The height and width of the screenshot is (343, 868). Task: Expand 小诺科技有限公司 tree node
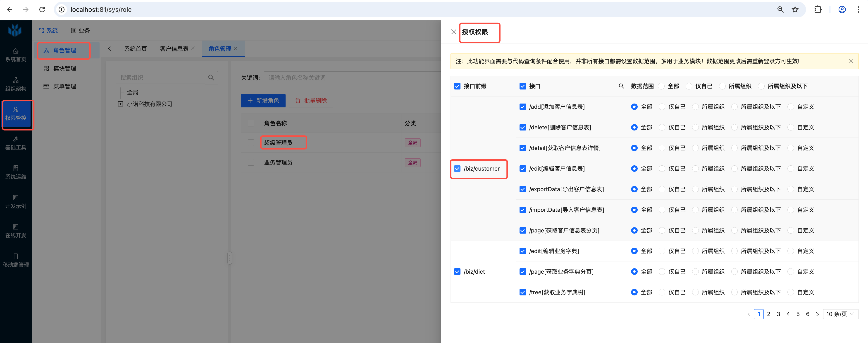[120, 104]
